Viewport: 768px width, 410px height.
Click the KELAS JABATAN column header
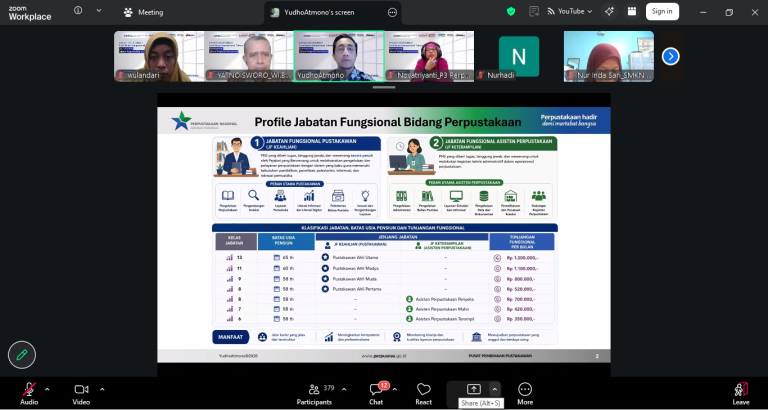pos(236,241)
